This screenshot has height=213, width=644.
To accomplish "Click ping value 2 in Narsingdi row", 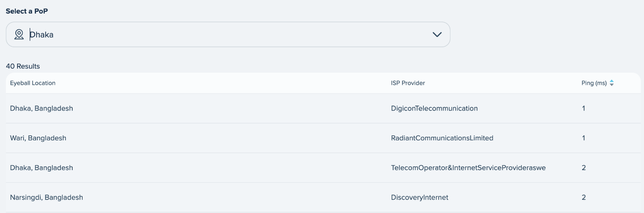I will (x=584, y=197).
